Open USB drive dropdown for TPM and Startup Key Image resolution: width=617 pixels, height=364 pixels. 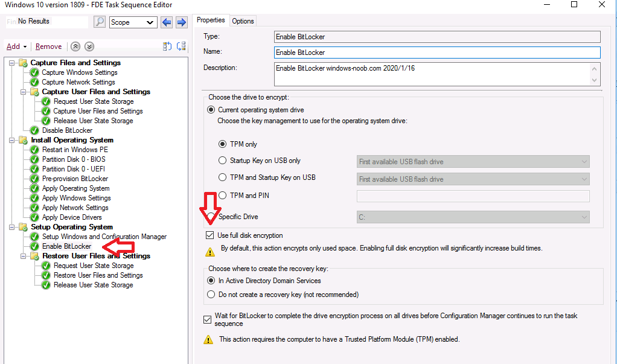(473, 179)
